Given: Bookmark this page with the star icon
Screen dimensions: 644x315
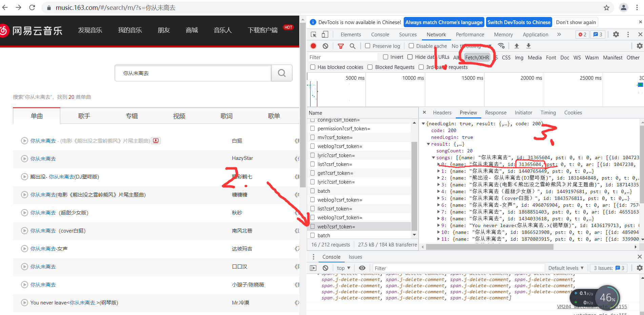Looking at the screenshot, I should tap(606, 7).
